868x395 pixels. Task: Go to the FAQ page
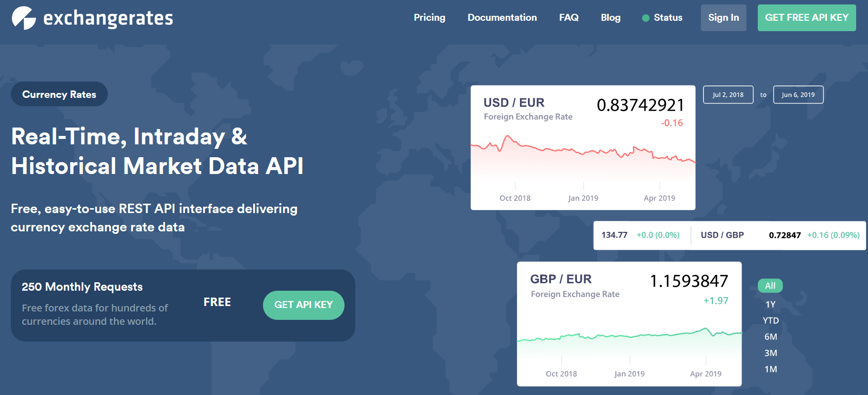[x=569, y=18]
